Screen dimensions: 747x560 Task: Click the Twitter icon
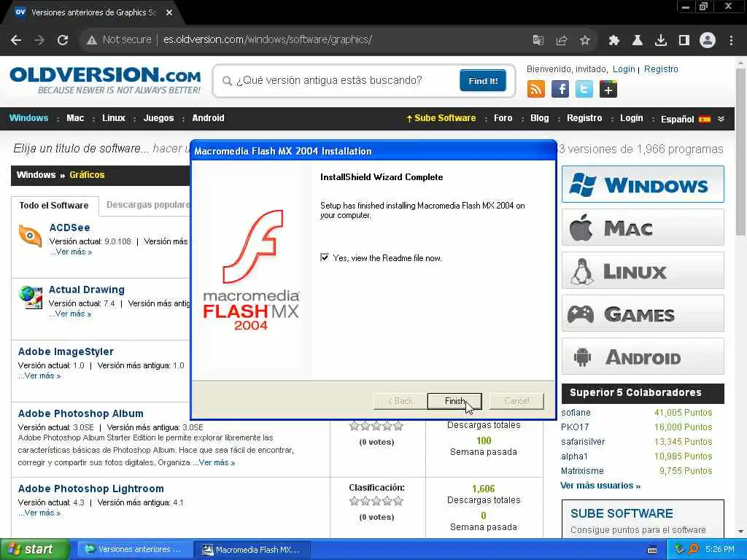(x=584, y=89)
